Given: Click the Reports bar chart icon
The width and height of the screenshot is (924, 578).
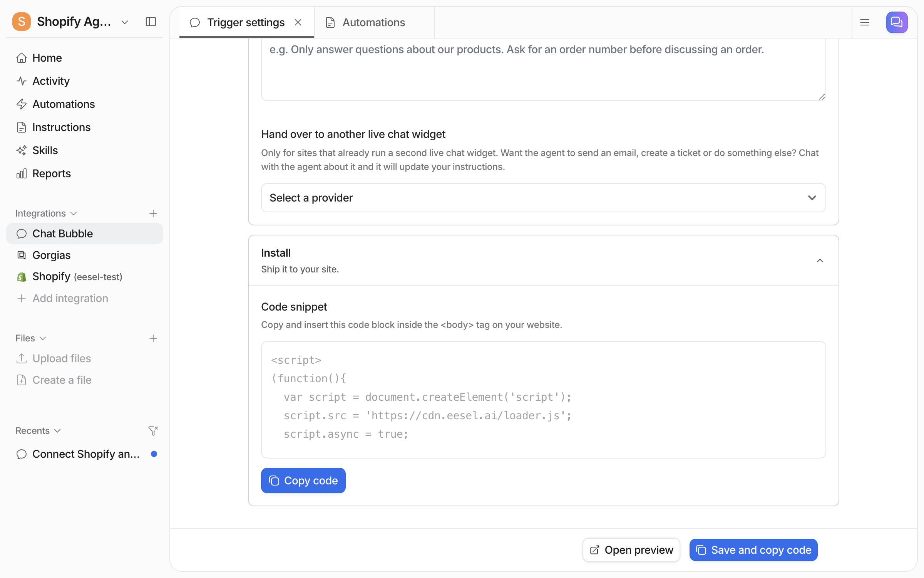Looking at the screenshot, I should (x=22, y=173).
